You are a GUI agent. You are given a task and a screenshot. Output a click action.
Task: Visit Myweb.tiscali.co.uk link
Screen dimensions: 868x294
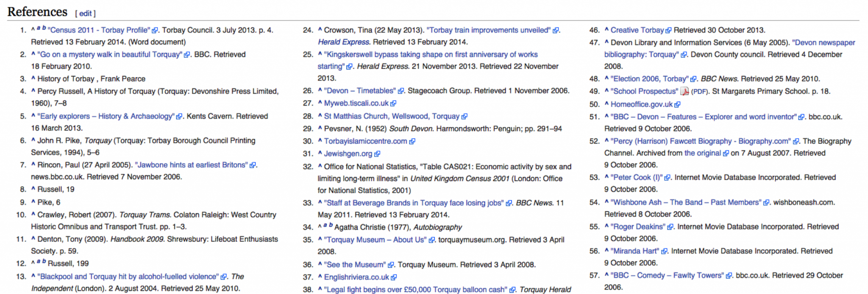coord(356,103)
